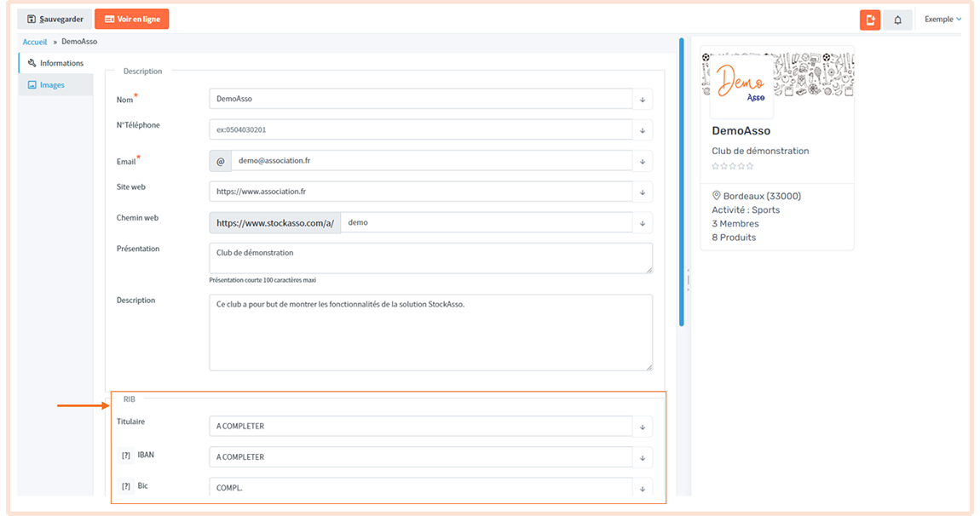
Task: Click the orange logout icon button
Action: (870, 20)
